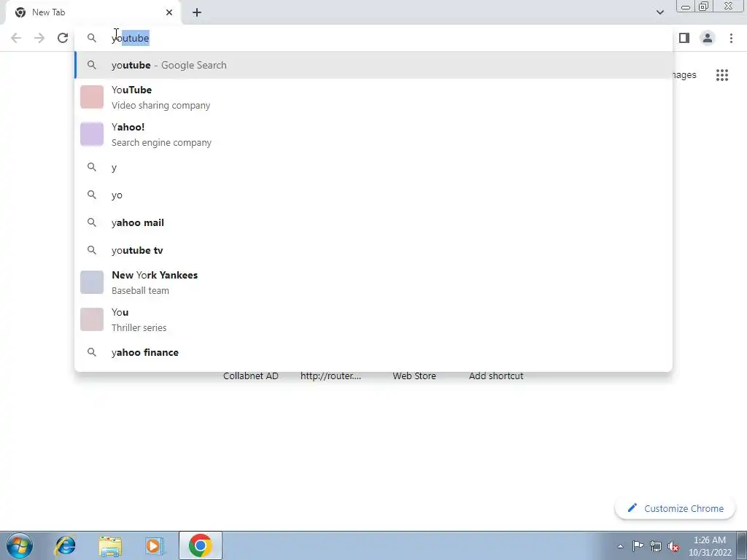Image resolution: width=747 pixels, height=560 pixels.
Task: Reload the page with refresh icon
Action: click(x=63, y=38)
